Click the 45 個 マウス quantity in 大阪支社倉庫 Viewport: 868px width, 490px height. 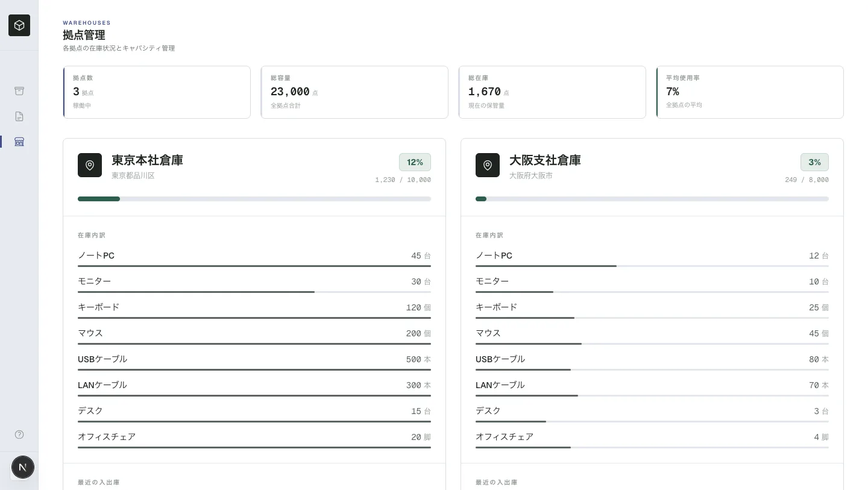tap(819, 333)
